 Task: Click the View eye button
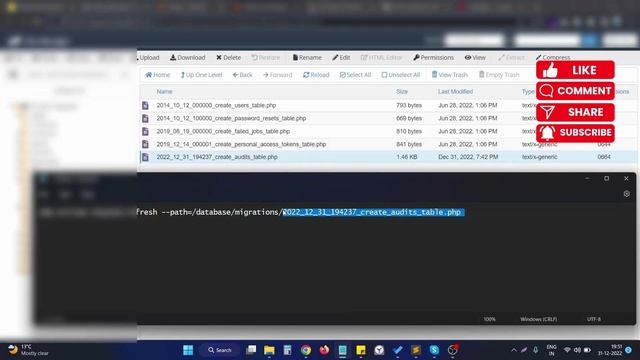(x=475, y=58)
